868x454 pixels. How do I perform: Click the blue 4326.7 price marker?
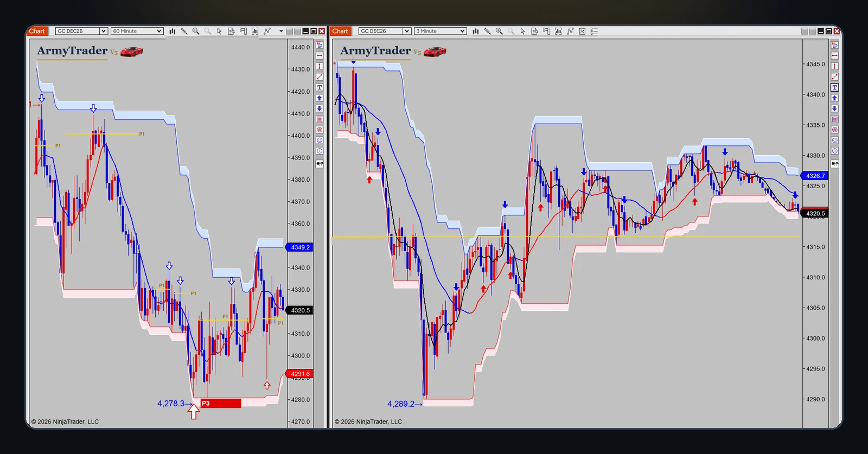(x=814, y=176)
